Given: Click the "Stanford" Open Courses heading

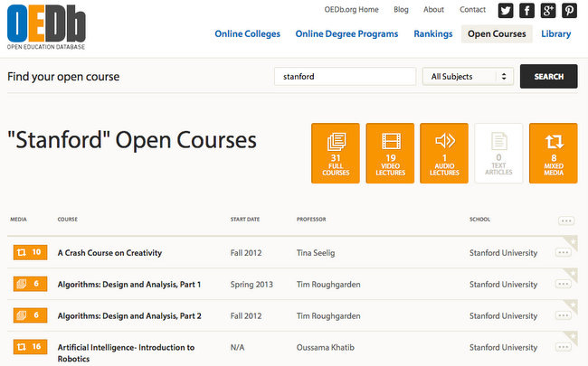Looking at the screenshot, I should pyautogui.click(x=132, y=140).
